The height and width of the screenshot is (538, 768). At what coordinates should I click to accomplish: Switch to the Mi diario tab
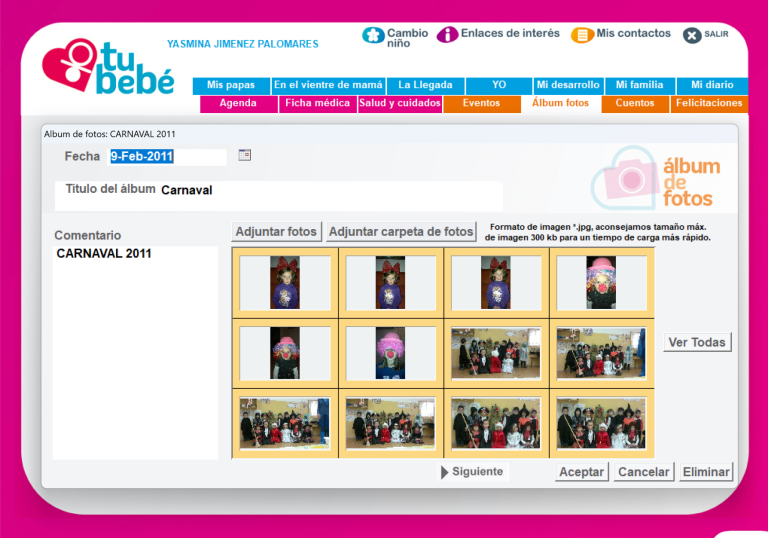pyautogui.click(x=711, y=86)
